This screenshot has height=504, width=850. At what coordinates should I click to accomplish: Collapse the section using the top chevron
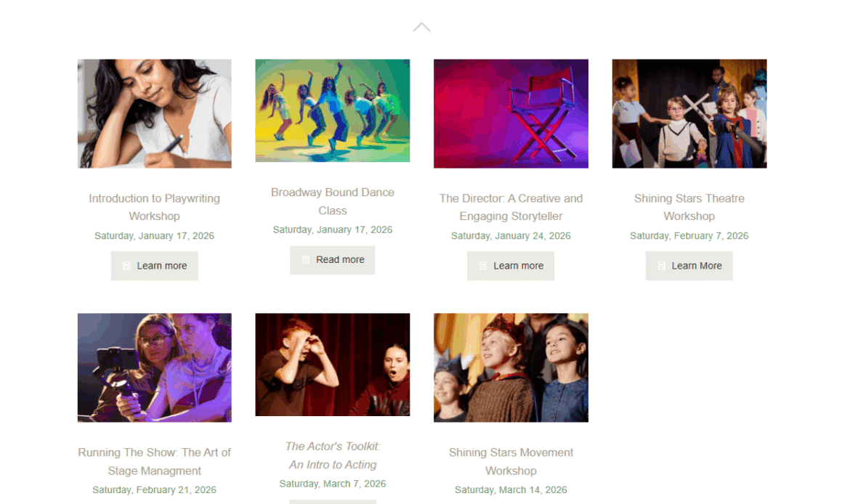pos(422,27)
